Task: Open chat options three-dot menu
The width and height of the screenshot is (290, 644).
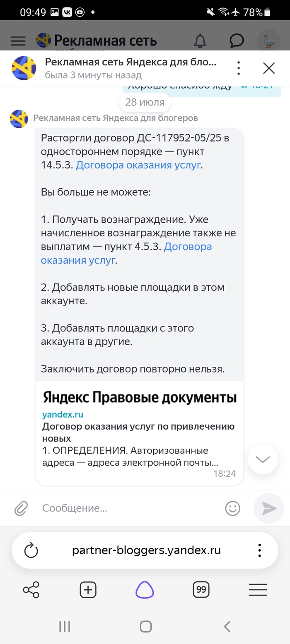Action: pos(239,68)
